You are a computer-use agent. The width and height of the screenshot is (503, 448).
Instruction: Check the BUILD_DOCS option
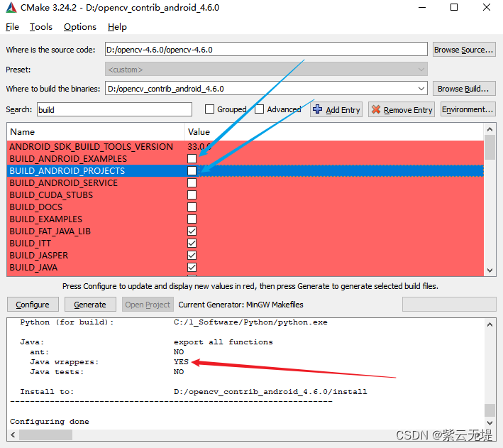click(192, 207)
